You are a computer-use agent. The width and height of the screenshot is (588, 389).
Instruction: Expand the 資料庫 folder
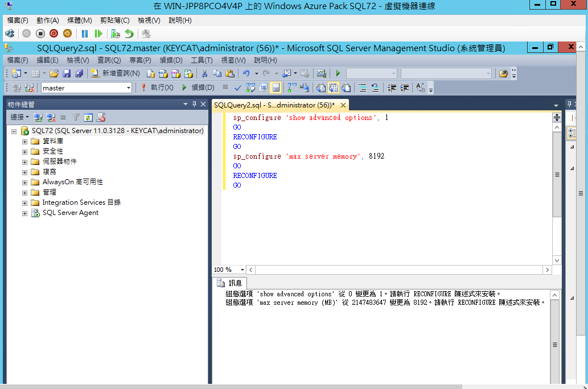pyautogui.click(x=24, y=142)
